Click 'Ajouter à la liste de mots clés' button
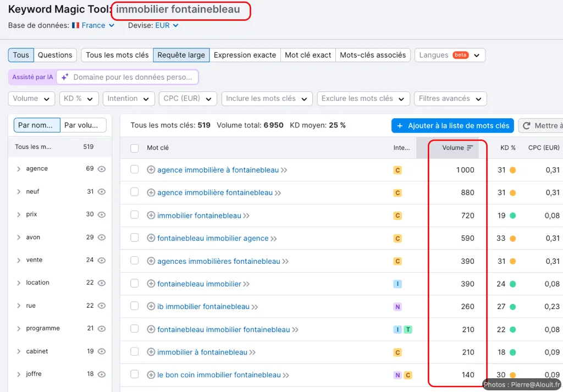 point(452,126)
